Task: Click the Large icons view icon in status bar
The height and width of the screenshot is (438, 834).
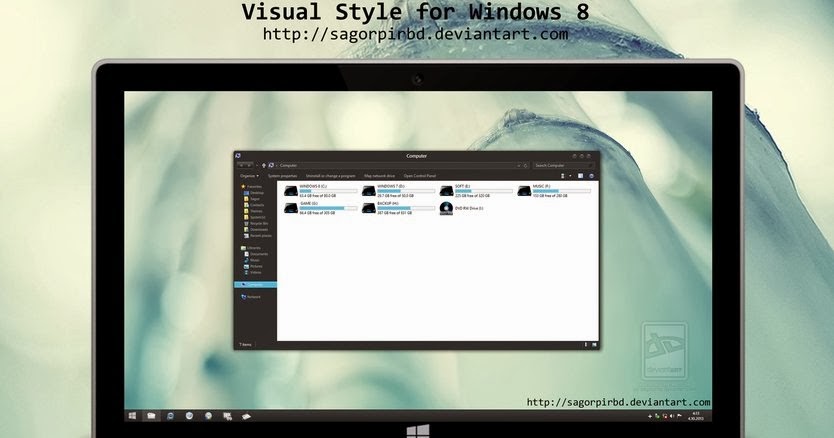Action: tap(594, 345)
